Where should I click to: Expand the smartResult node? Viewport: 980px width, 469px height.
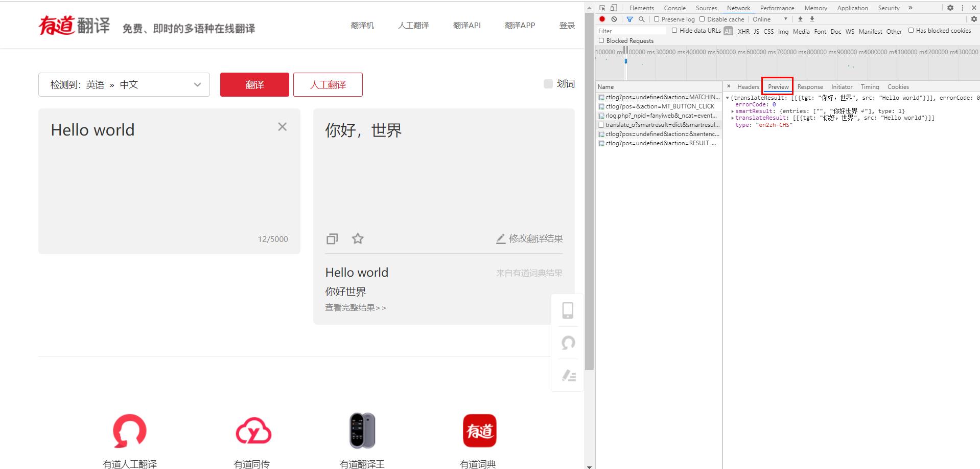(733, 111)
